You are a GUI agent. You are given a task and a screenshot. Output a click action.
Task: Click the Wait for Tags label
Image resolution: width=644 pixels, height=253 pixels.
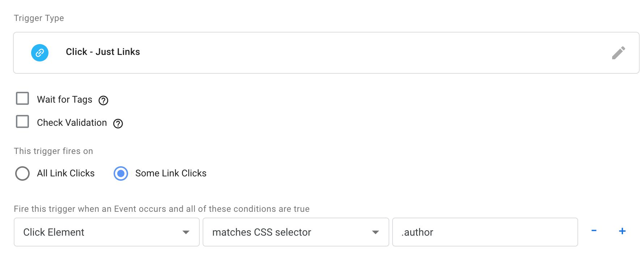click(x=65, y=99)
